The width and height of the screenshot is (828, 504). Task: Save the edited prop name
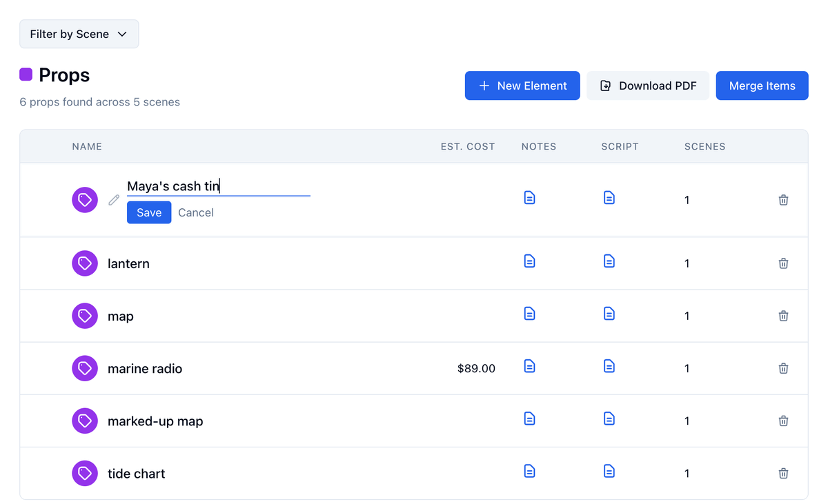[x=149, y=212]
